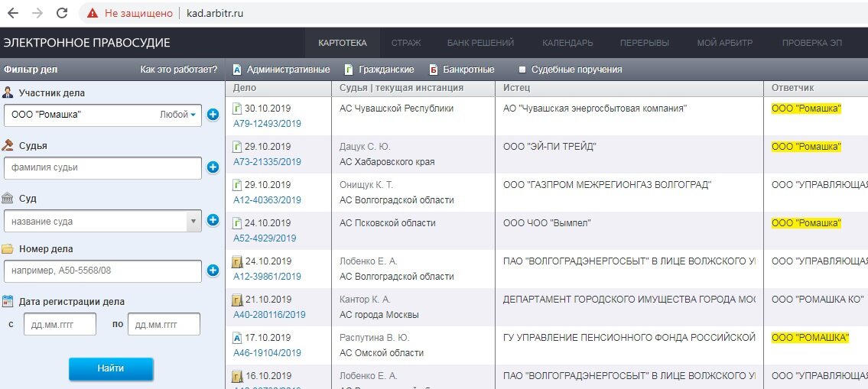This screenshot has width=868, height=389.
Task: Click the Civil cases 'Г' filter icon
Action: 349,70
